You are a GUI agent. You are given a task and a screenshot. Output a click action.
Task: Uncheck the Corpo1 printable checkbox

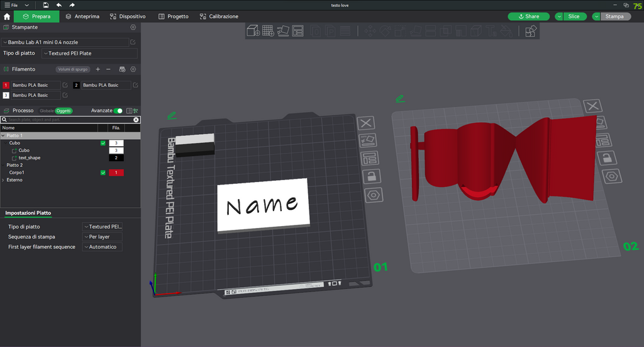[103, 173]
